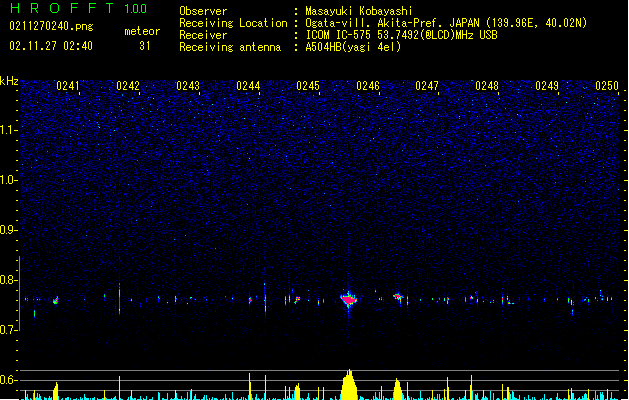Click the observer name Masayuki Kobayashi

pos(358,11)
